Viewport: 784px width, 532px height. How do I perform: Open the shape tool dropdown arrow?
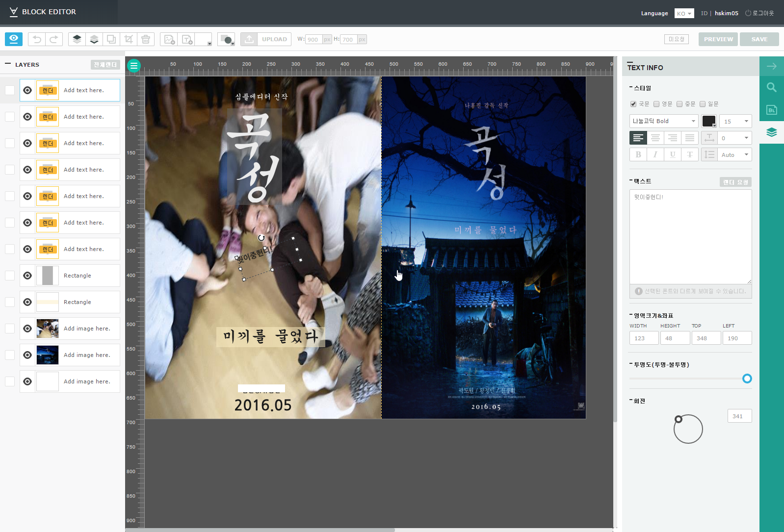[233, 44]
